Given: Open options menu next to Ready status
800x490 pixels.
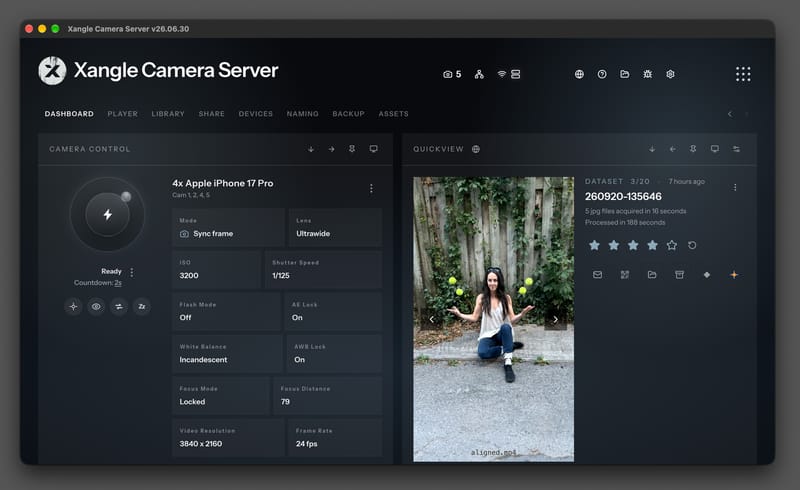Looking at the screenshot, I should click(x=132, y=272).
